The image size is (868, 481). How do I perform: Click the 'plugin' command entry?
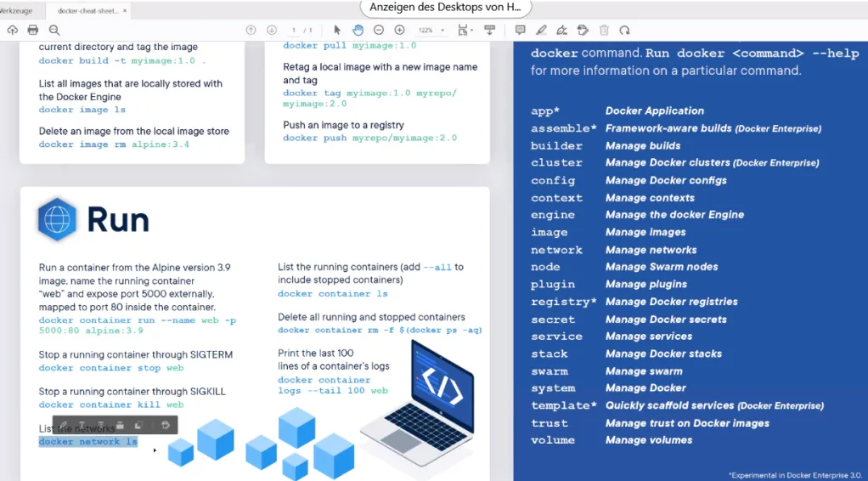click(x=552, y=285)
